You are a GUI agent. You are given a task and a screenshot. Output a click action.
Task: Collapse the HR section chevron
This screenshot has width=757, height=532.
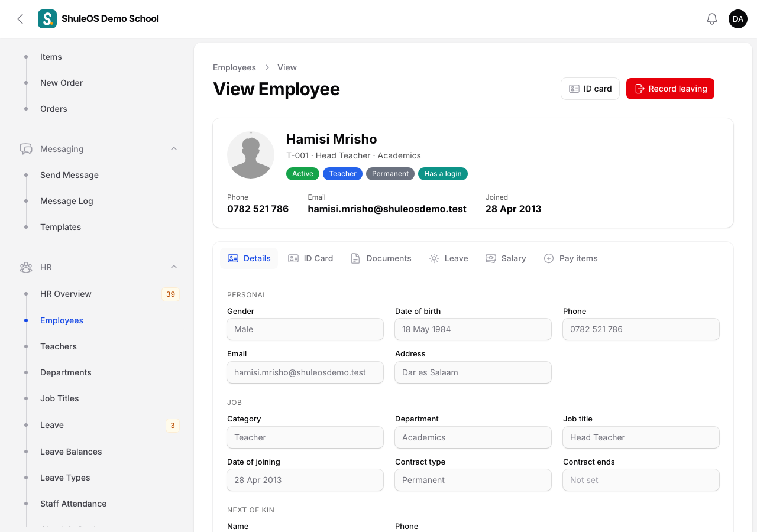click(x=174, y=267)
